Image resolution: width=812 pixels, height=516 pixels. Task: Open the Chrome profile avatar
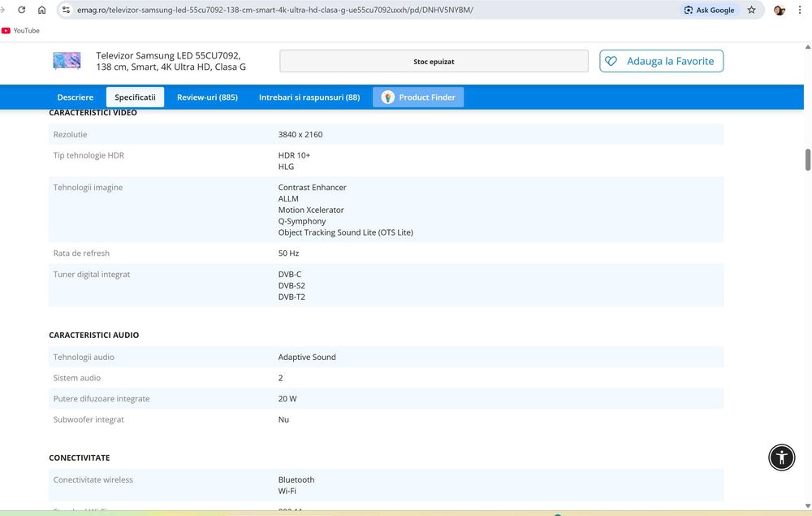pyautogui.click(x=779, y=10)
